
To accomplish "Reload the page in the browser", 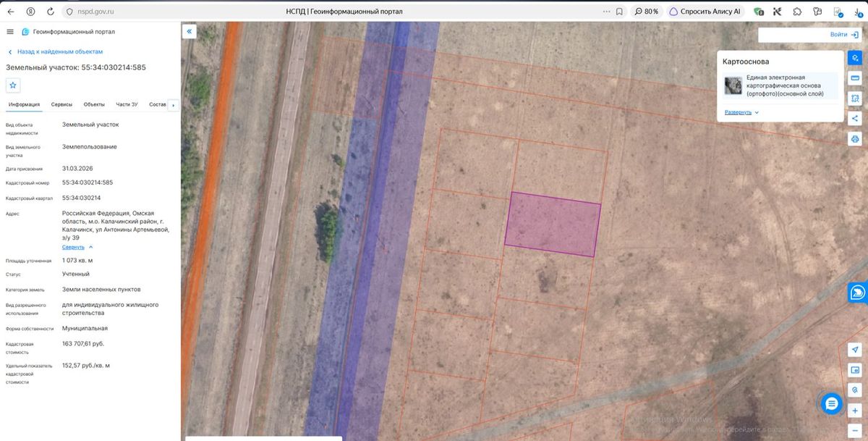I will [x=50, y=12].
